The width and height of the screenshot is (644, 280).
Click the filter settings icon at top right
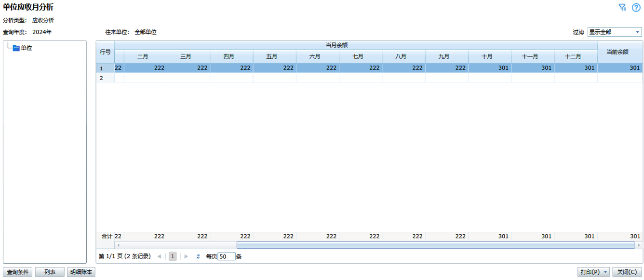622,7
